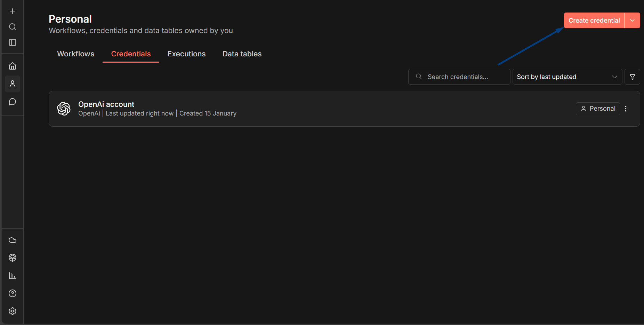
Task: Open the help question mark icon
Action: tap(13, 293)
